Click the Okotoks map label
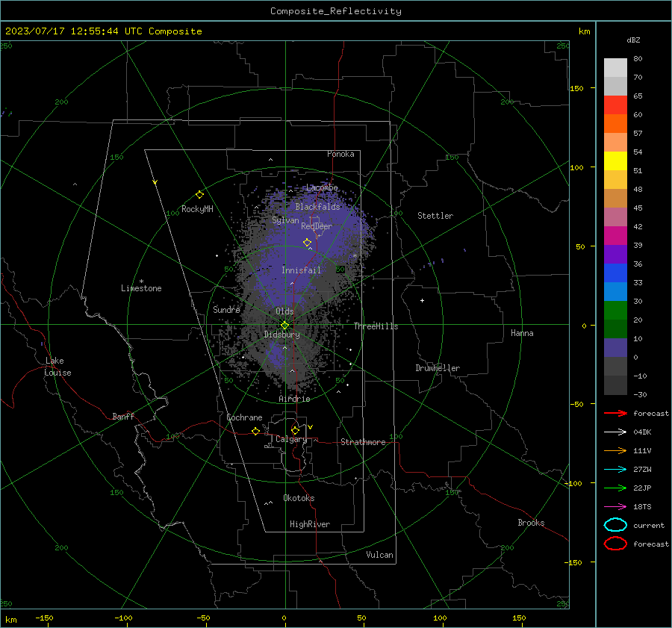The height and width of the screenshot is (628, 672). 299,498
